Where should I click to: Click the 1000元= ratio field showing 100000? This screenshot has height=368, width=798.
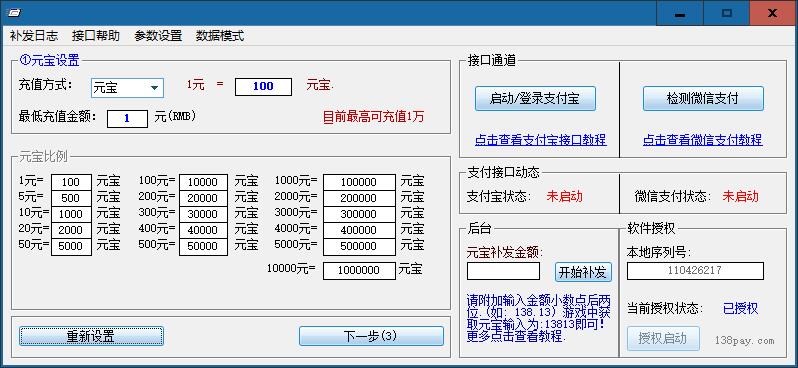[359, 182]
